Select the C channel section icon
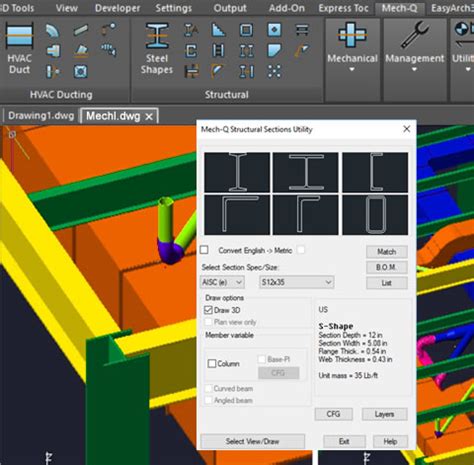The image size is (474, 465). tap(191, 51)
